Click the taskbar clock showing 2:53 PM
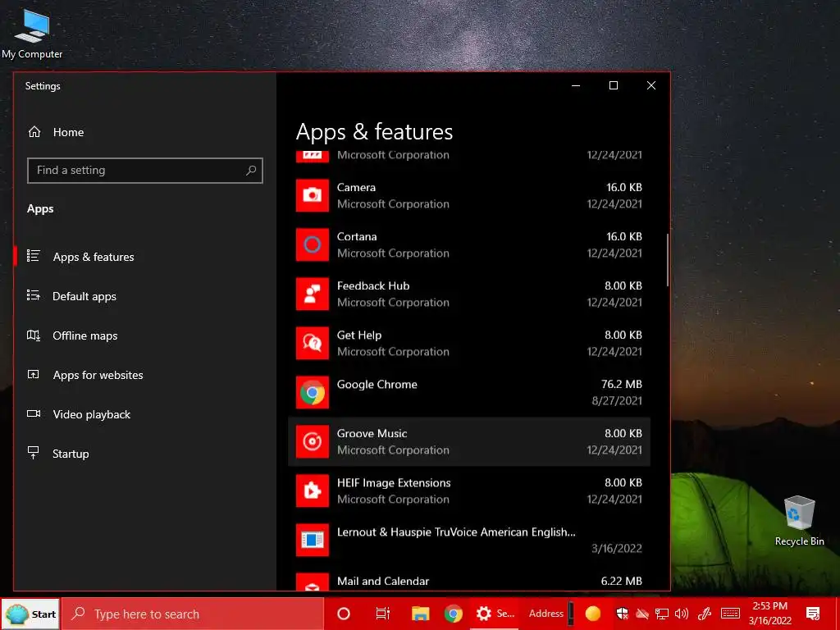Screen dimensions: 840x630 (x=769, y=614)
